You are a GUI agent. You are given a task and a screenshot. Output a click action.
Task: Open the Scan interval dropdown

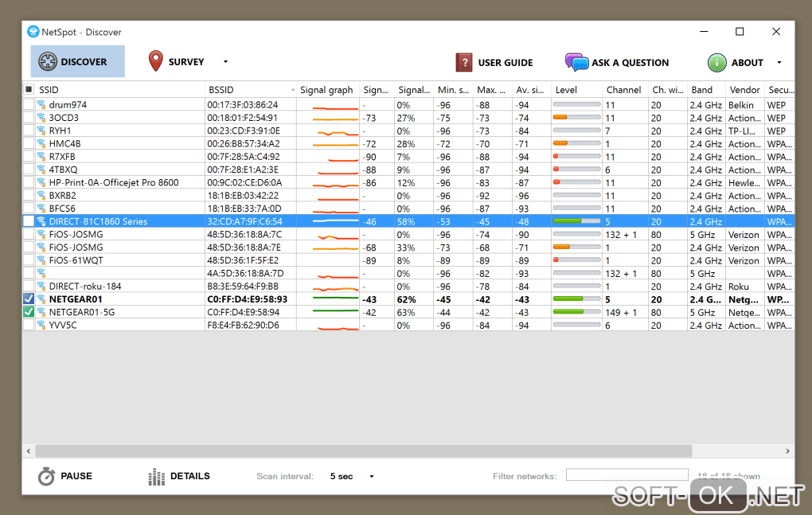point(371,476)
